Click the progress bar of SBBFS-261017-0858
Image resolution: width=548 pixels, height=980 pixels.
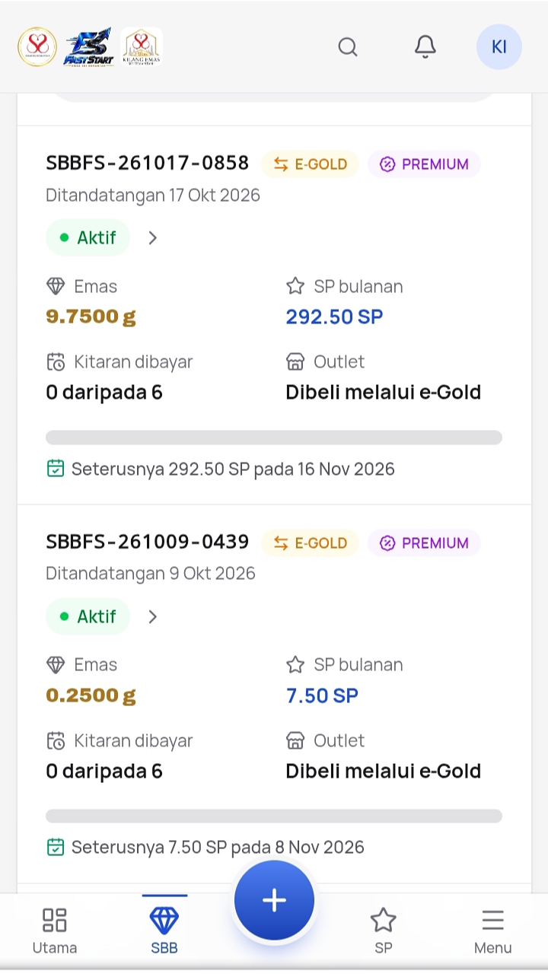coord(274,437)
